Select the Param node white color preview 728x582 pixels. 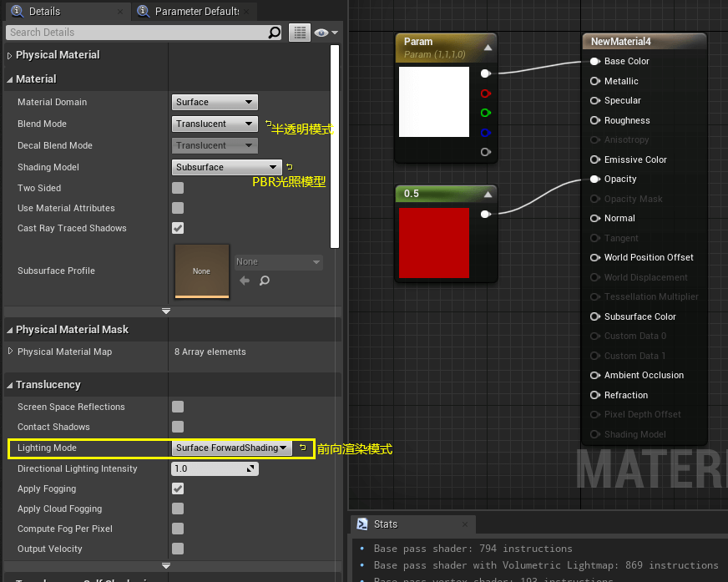point(434,102)
